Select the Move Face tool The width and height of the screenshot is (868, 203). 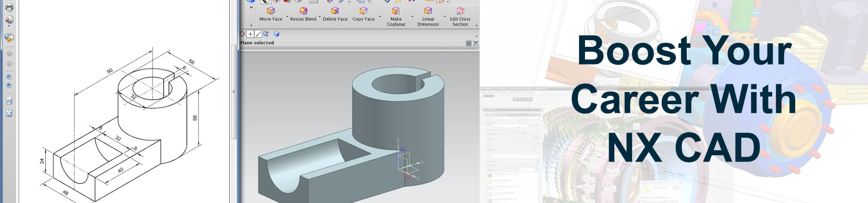point(271,14)
